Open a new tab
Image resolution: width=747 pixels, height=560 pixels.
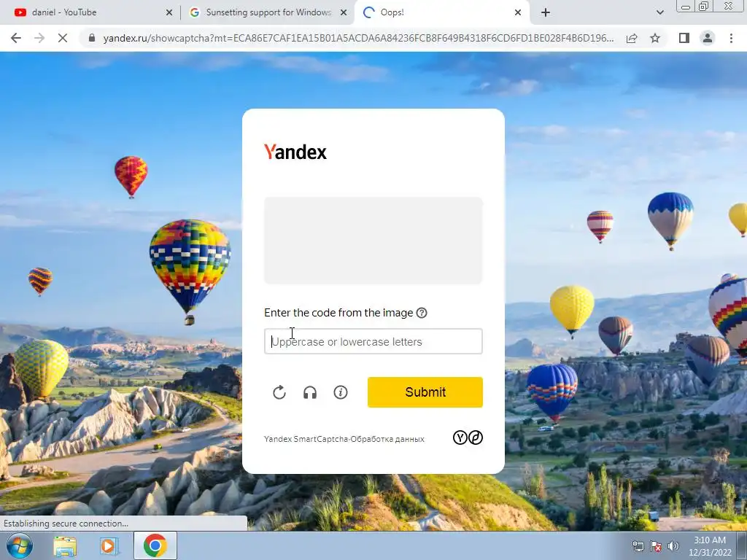tap(546, 12)
